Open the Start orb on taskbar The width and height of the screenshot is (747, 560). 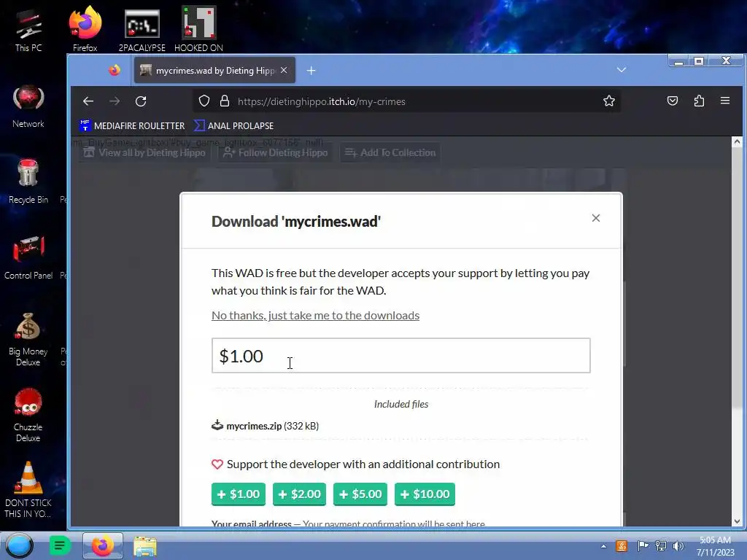coord(20,545)
